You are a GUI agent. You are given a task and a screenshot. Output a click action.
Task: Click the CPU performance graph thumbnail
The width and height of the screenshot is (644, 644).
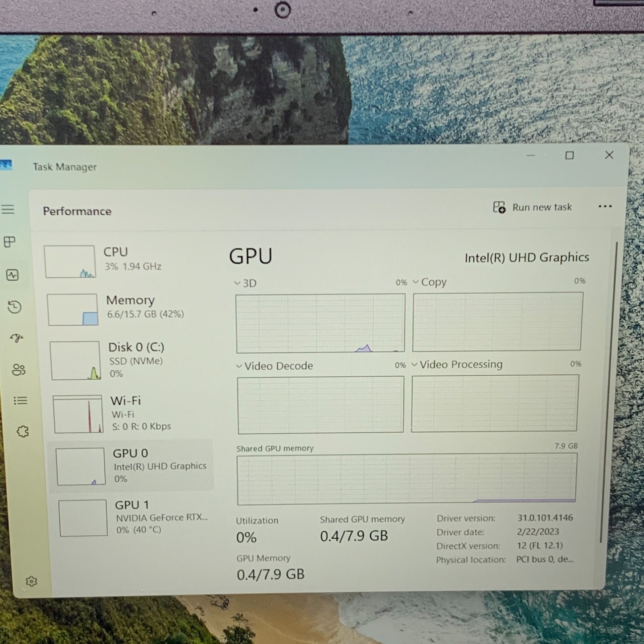coord(70,261)
